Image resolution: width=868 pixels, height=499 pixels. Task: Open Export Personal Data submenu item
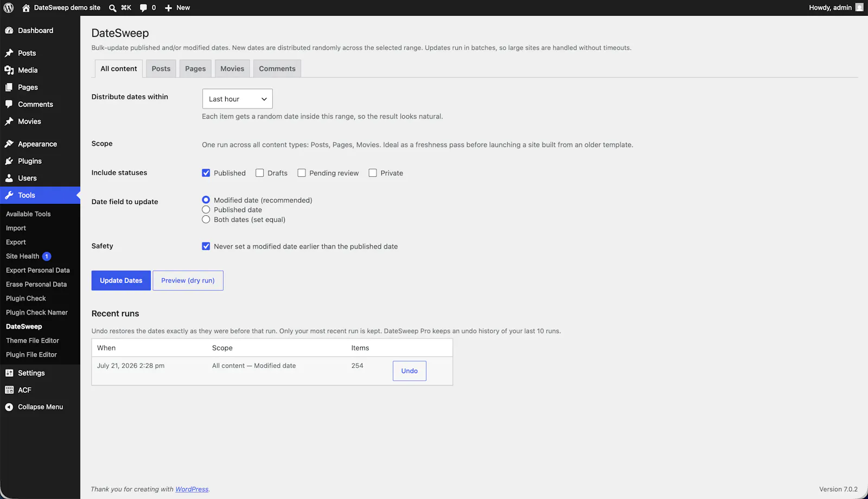point(38,271)
